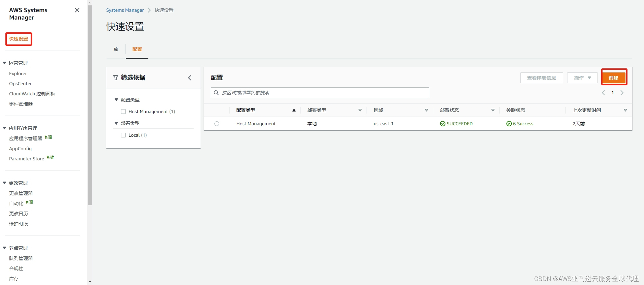Collapse the 应用程序管理 sidebar section

click(x=4, y=128)
